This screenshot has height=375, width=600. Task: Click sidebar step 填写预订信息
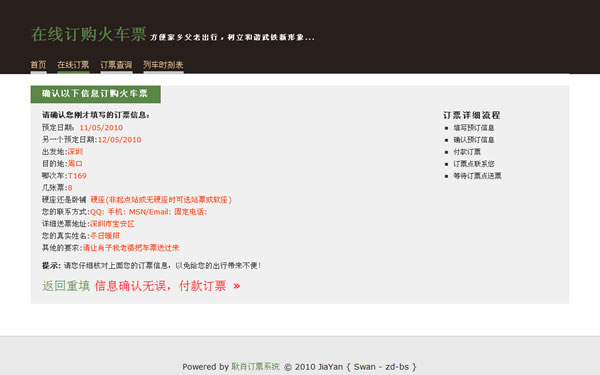point(474,128)
